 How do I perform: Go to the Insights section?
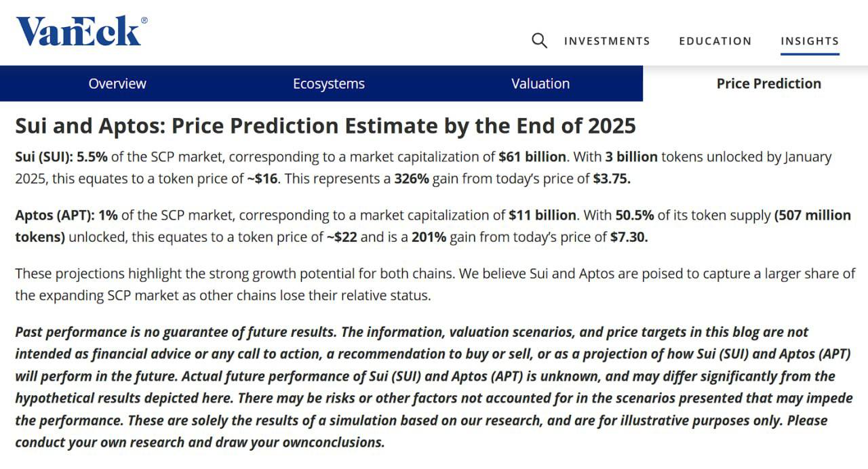[810, 41]
